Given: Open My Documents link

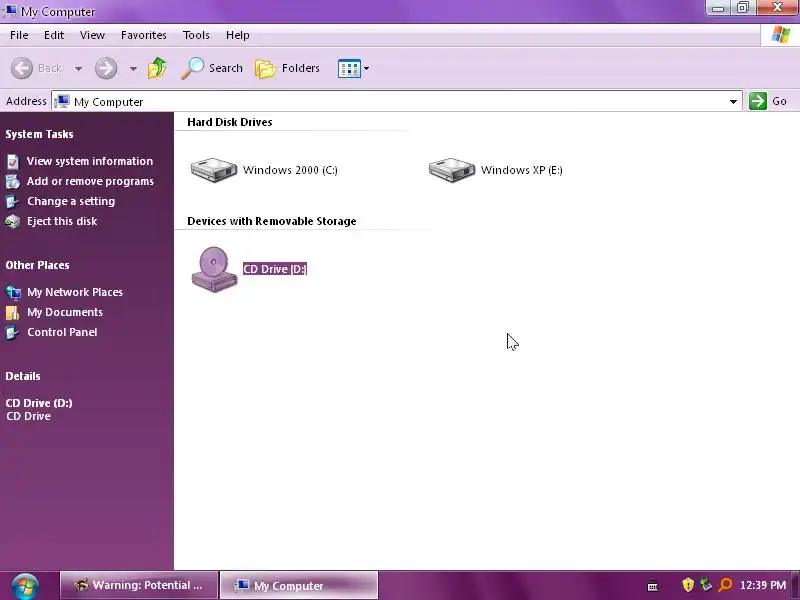Looking at the screenshot, I should point(65,312).
